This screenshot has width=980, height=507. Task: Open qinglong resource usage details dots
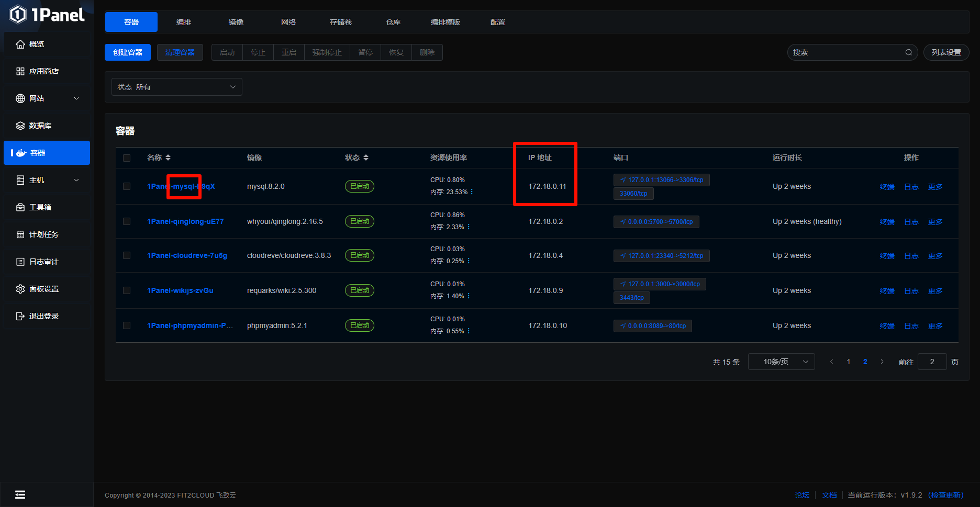[x=469, y=227]
